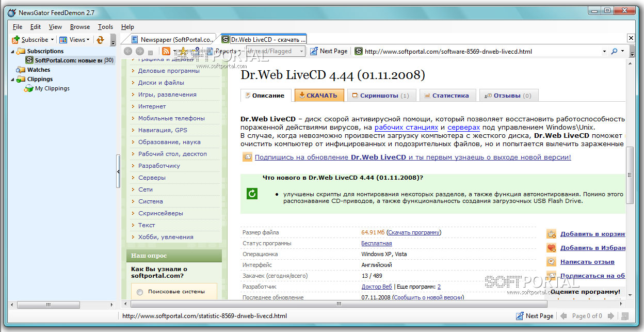Image resolution: width=644 pixels, height=332 pixels.
Task: Open the 'Статистика' tab
Action: [x=447, y=96]
